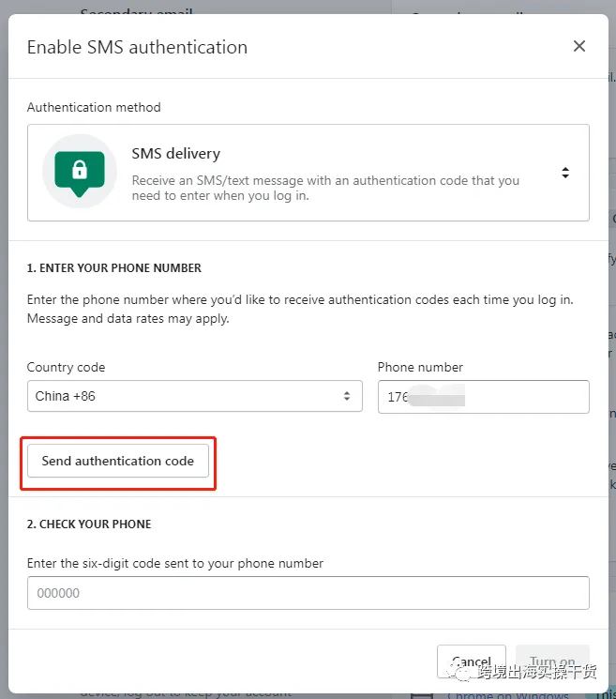
Task: Click the Enter Your Phone Number heading
Action: 114,268
